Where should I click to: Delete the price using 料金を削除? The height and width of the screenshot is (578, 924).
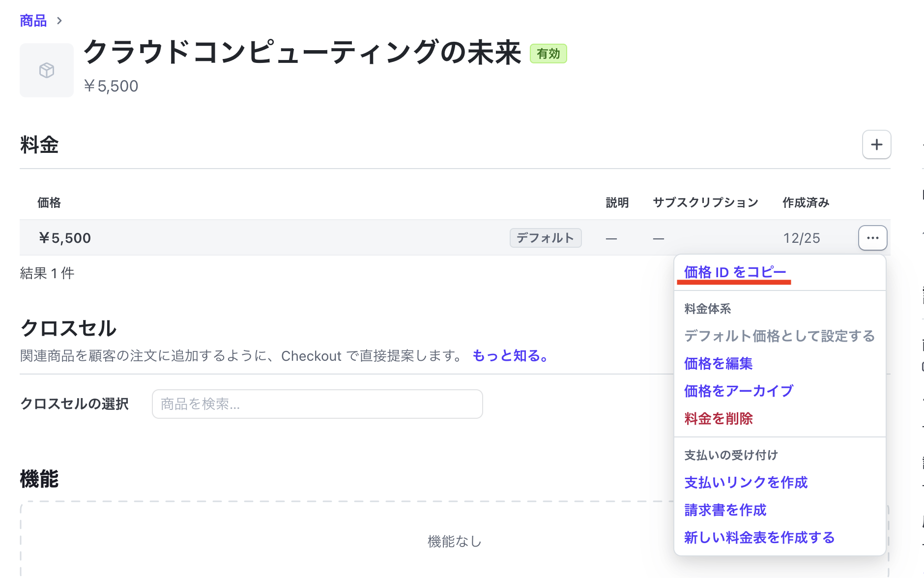718,418
